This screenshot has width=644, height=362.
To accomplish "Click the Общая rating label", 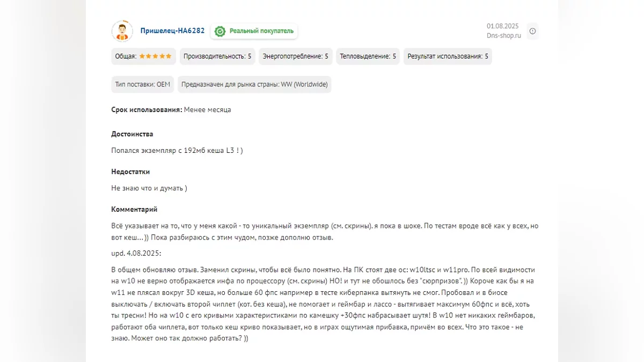I will pyautogui.click(x=126, y=56).
